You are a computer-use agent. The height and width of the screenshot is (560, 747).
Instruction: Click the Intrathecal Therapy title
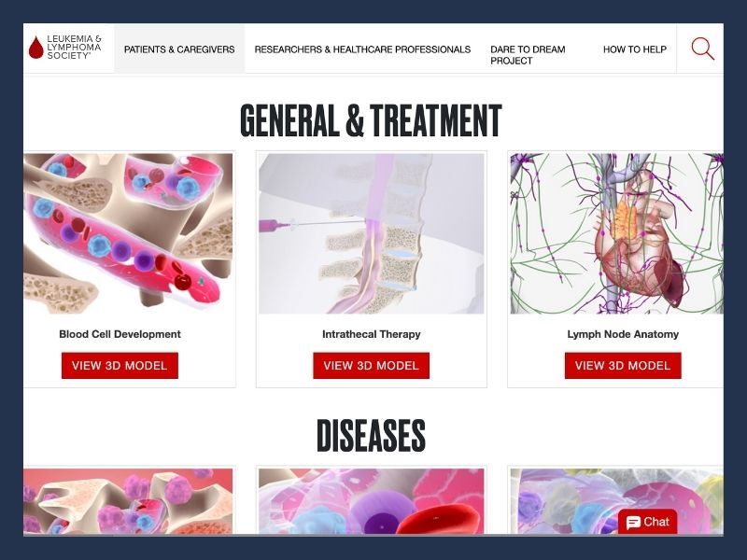(371, 334)
